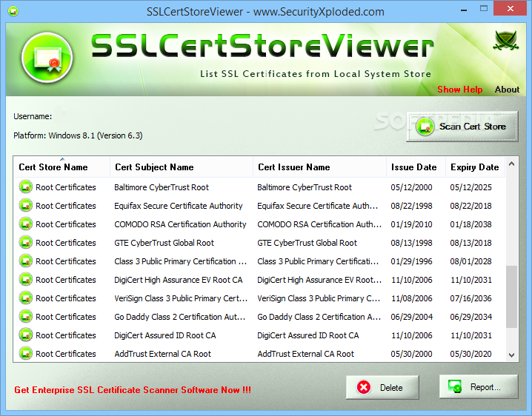The image size is (532, 416).
Task: Click the SecurityXploded crossed swords logo
Action: [506, 41]
